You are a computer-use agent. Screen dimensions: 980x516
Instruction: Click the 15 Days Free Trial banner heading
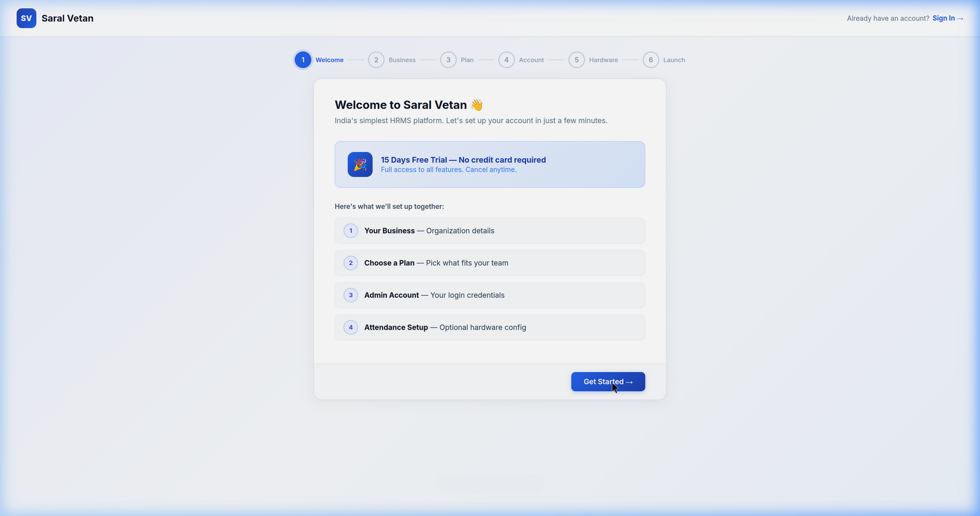coord(463,160)
